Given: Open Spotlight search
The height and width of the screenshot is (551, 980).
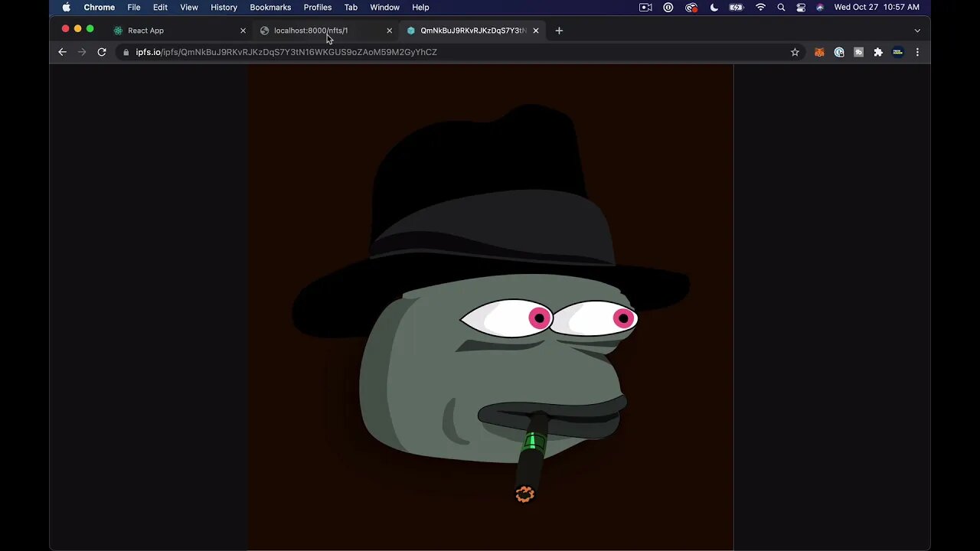Looking at the screenshot, I should pyautogui.click(x=781, y=7).
